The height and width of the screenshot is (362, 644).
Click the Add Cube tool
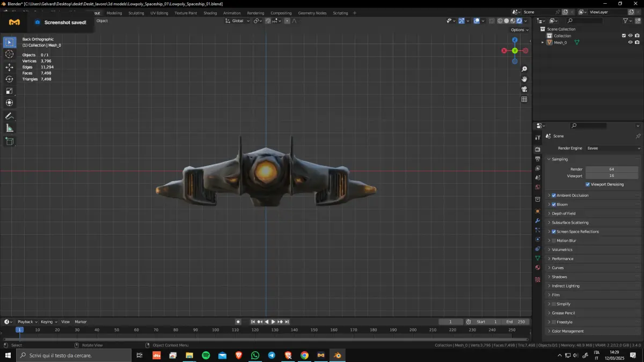point(10,141)
